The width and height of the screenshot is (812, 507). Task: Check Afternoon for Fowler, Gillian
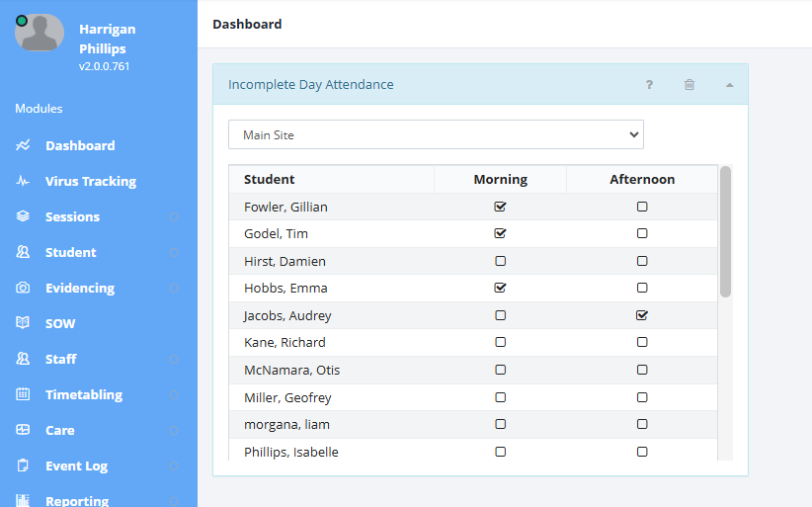[x=642, y=207]
